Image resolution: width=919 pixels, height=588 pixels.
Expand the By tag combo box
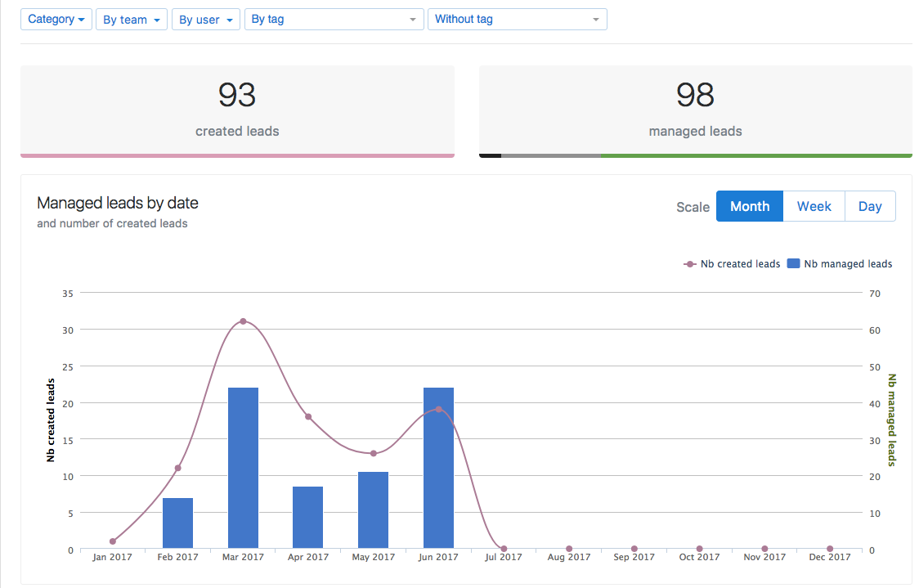click(334, 20)
